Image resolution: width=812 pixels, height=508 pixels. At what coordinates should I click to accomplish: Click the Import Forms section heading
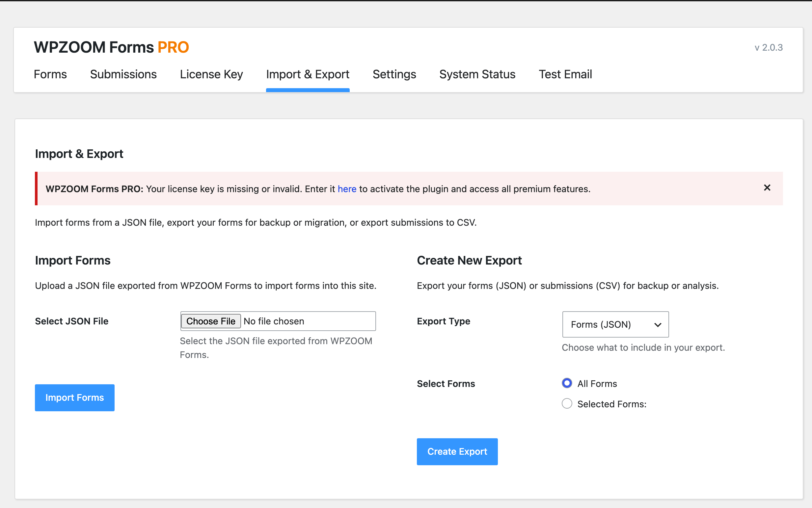click(73, 260)
